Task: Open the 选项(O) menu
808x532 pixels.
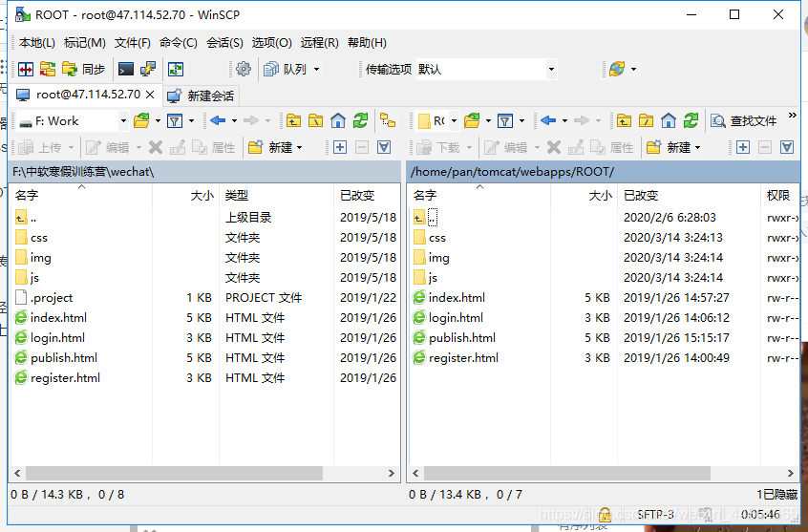Action: pyautogui.click(x=271, y=43)
